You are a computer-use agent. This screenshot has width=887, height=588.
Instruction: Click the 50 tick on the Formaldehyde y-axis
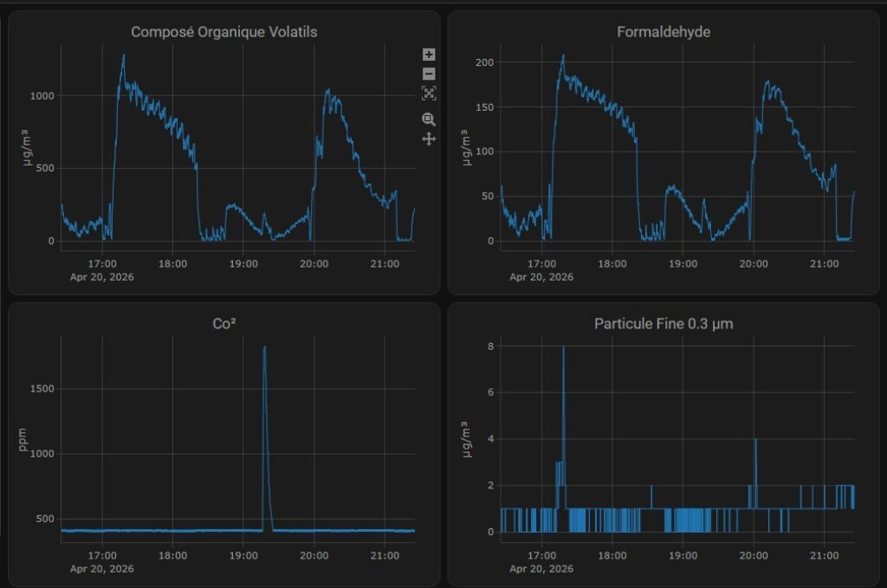coord(488,197)
